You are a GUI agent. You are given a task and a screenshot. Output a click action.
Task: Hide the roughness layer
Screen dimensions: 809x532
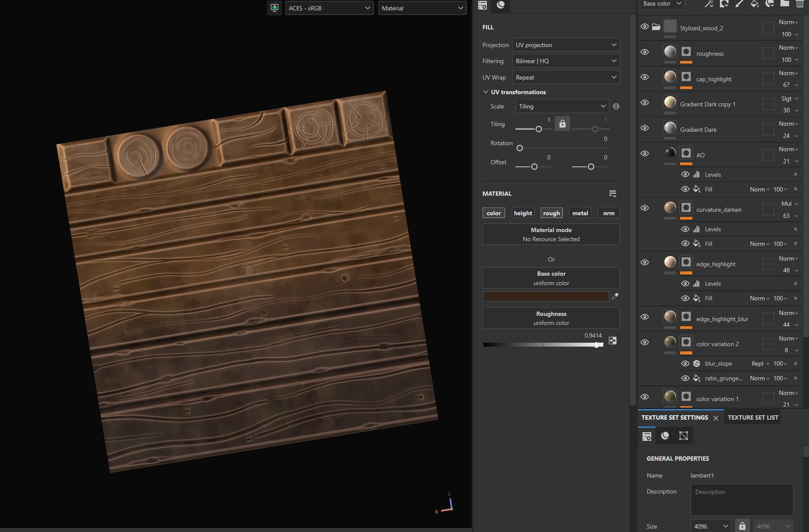point(644,52)
